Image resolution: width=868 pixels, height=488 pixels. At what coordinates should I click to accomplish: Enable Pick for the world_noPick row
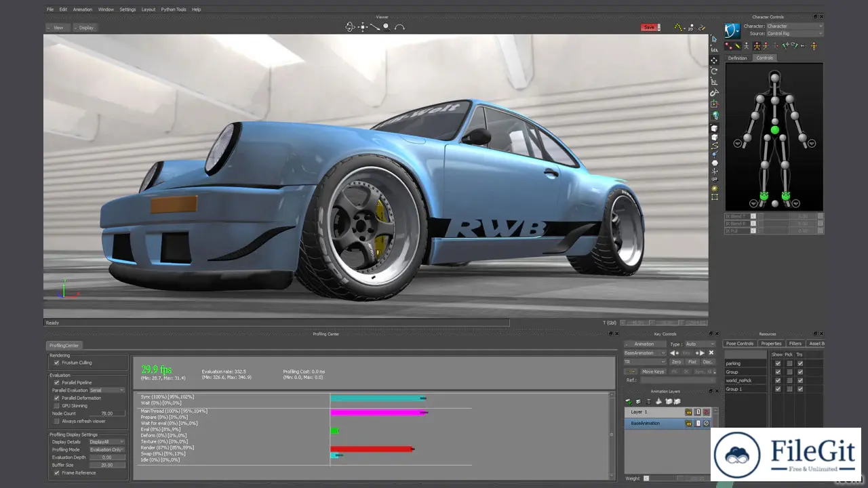click(x=789, y=380)
